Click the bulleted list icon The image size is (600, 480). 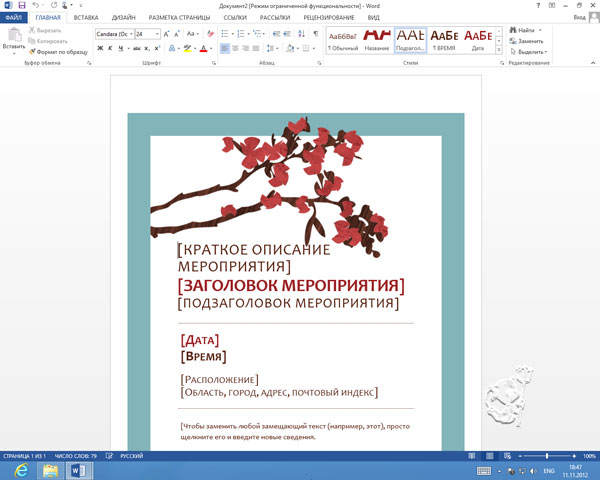point(225,33)
